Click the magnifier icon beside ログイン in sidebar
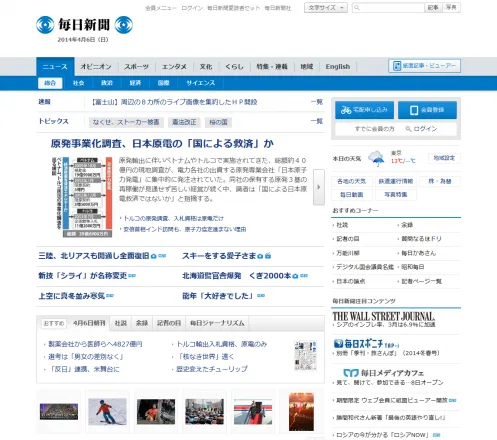497x440 pixels. (408, 129)
